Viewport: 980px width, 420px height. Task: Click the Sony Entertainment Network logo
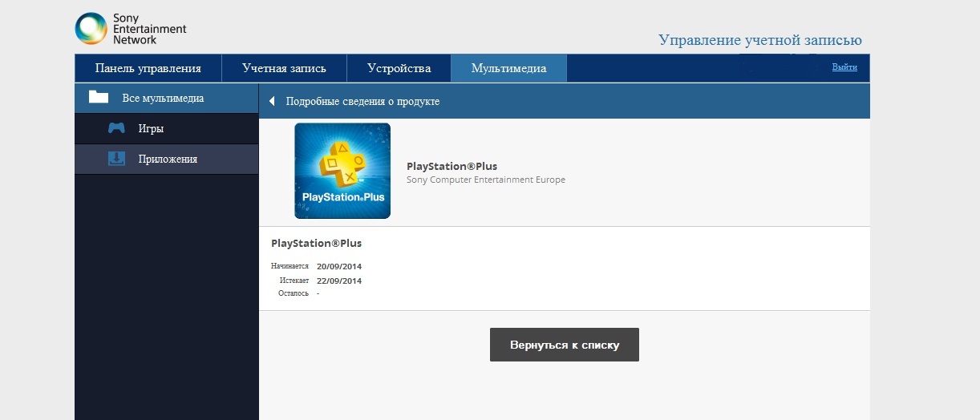click(130, 29)
